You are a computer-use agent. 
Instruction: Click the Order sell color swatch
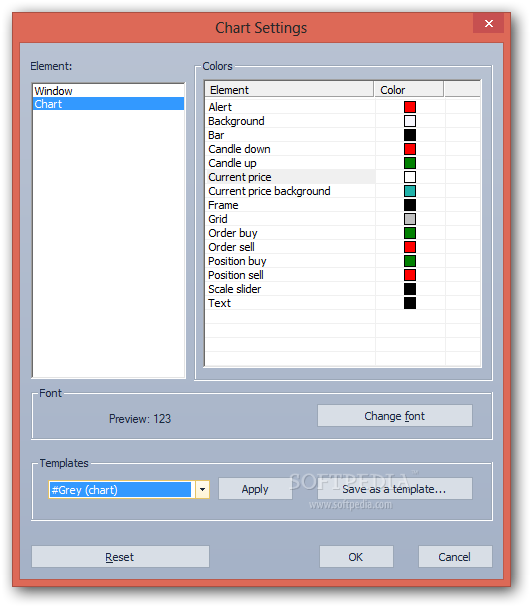[410, 247]
